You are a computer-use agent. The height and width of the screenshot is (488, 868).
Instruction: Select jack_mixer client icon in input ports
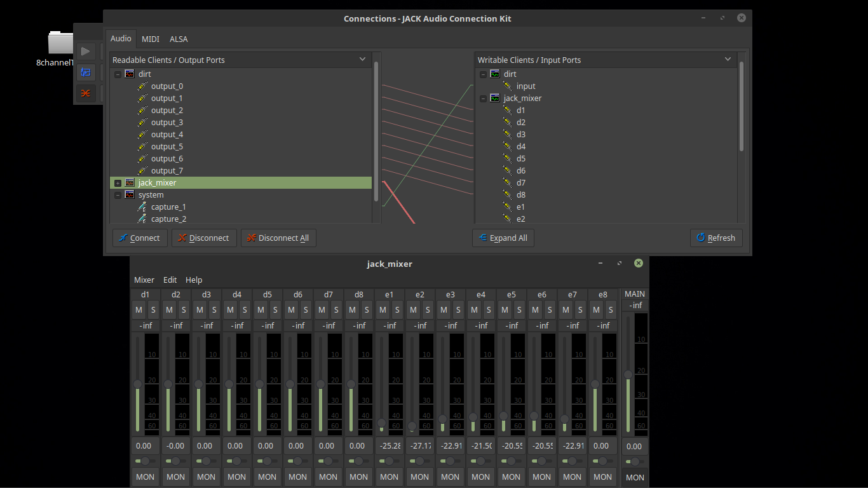[495, 98]
